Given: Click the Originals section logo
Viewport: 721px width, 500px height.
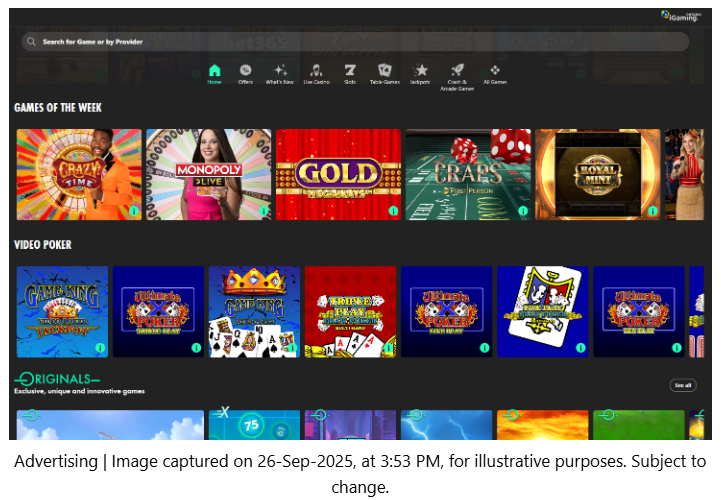Looking at the screenshot, I should [57, 379].
